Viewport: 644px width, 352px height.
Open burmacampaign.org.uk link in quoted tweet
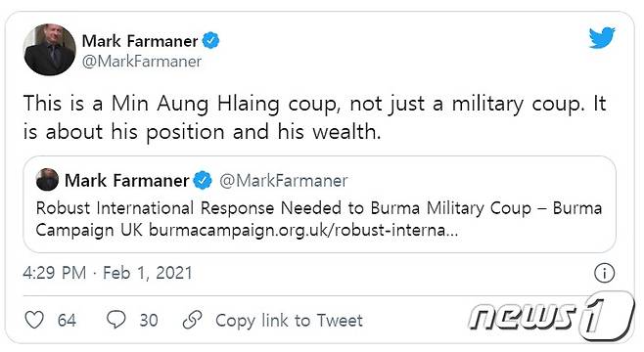[x=303, y=230]
